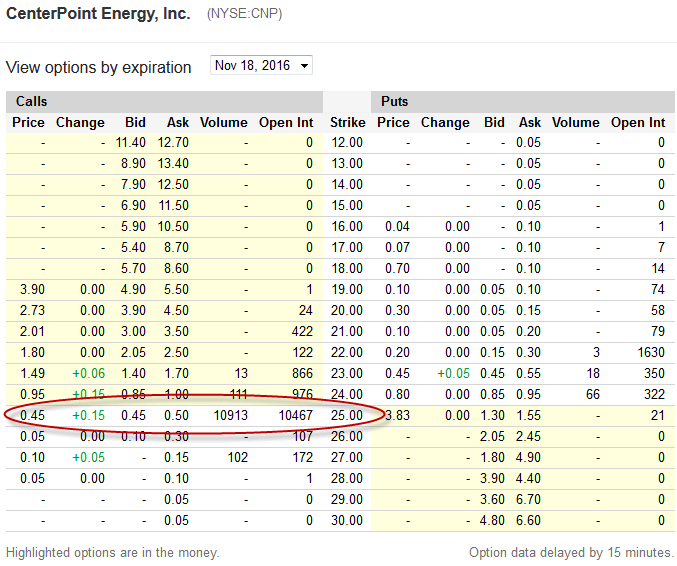Screen dimensions: 677x566
Task: Click put volume 66 at strike 24.00
Action: click(593, 394)
